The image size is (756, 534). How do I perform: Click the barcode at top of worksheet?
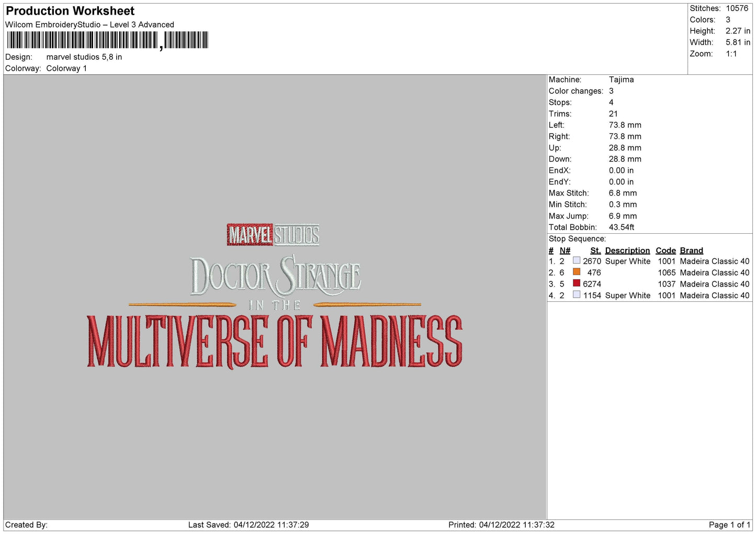[x=107, y=40]
